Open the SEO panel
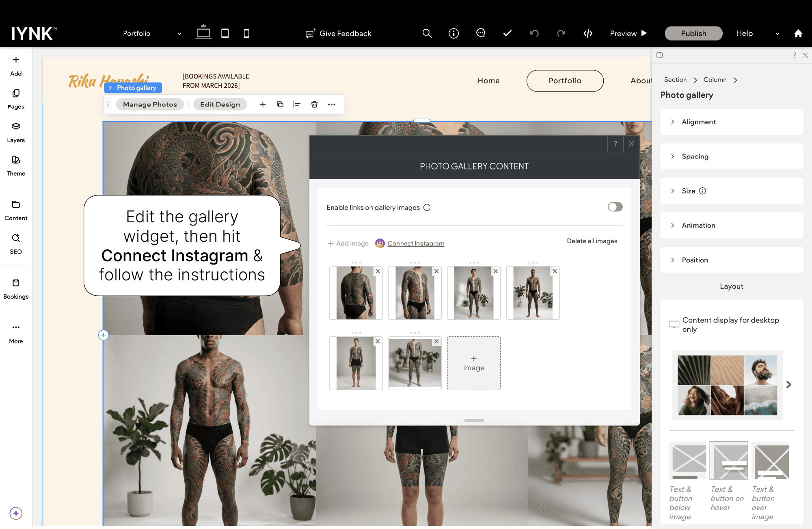 coord(16,243)
